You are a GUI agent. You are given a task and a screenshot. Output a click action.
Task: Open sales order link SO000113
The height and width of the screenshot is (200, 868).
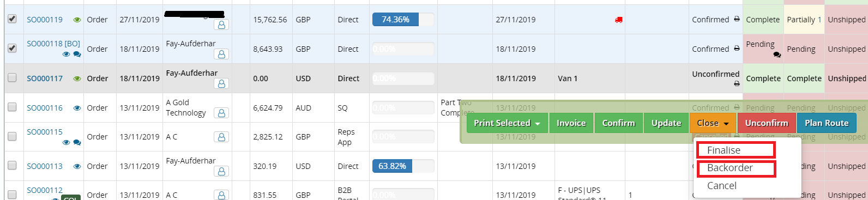click(45, 166)
